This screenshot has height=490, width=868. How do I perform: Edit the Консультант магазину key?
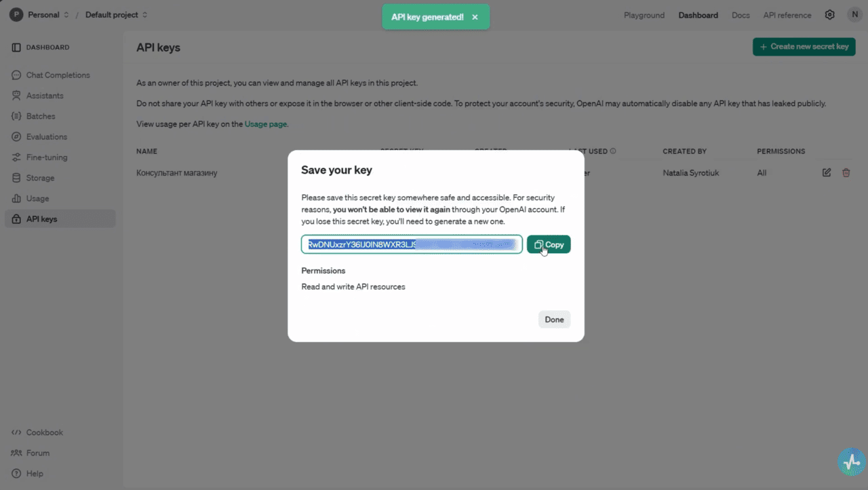(x=826, y=172)
